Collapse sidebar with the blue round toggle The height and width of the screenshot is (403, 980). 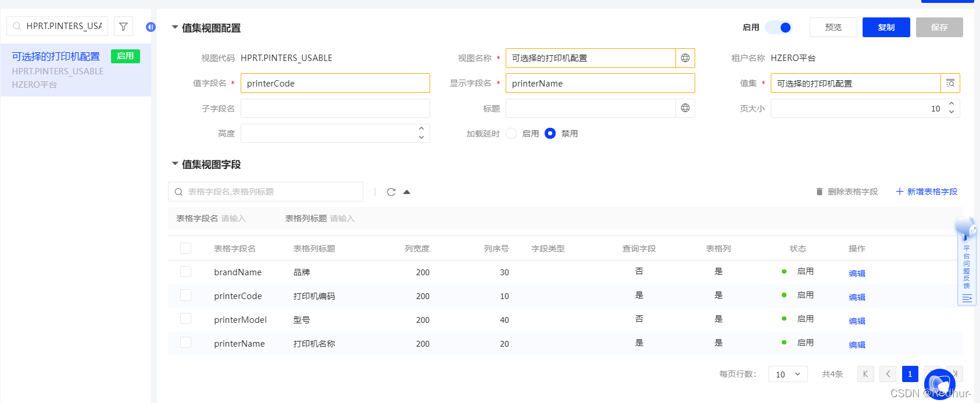pos(151,27)
